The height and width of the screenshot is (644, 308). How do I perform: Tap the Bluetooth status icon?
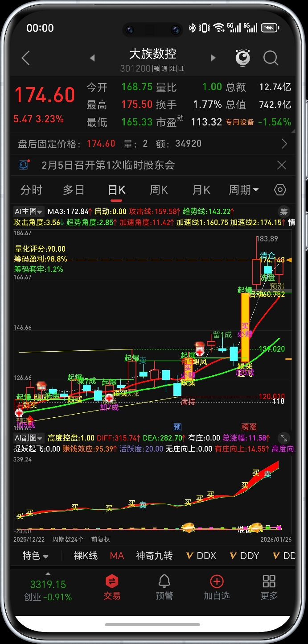point(193,28)
